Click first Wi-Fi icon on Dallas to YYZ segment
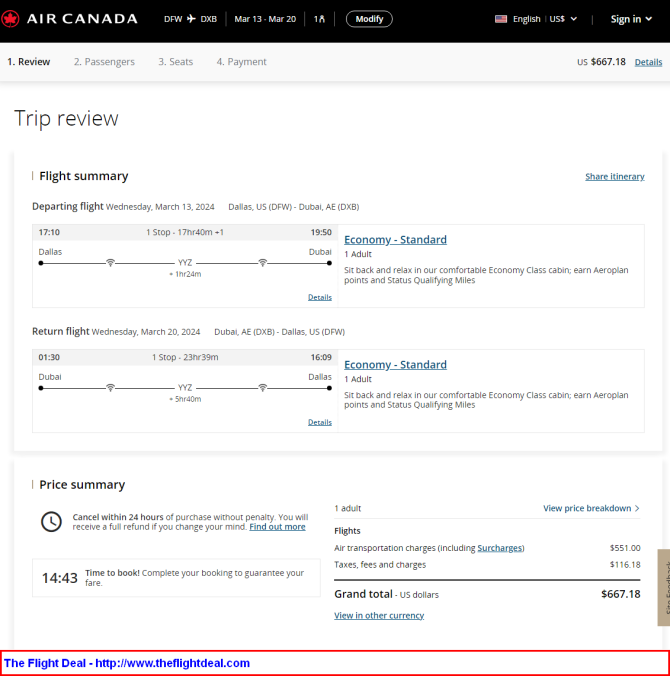This screenshot has height=676, width=670. [110, 263]
